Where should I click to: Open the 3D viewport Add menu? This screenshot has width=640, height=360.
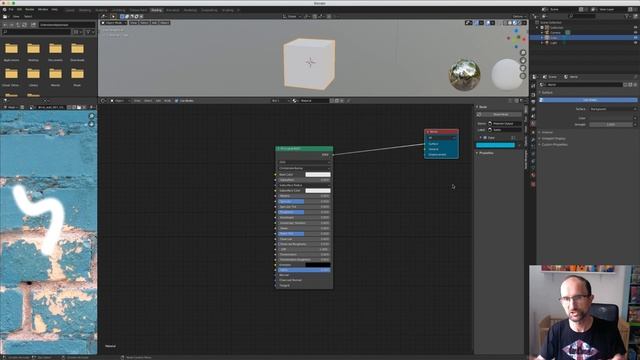tap(154, 23)
